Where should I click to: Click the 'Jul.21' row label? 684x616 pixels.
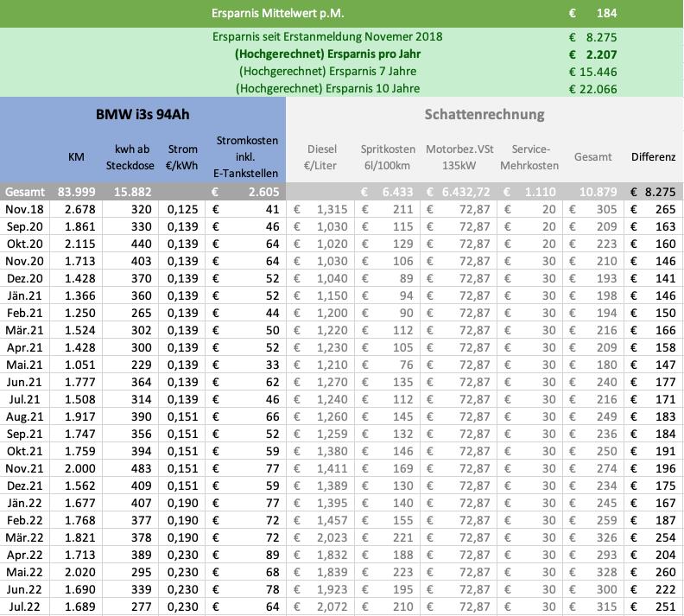click(x=25, y=400)
